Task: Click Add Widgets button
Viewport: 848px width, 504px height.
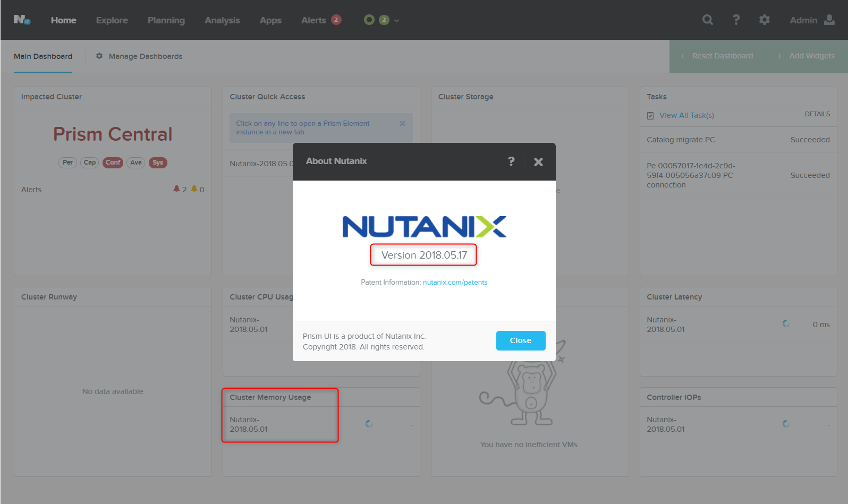Action: click(x=806, y=56)
